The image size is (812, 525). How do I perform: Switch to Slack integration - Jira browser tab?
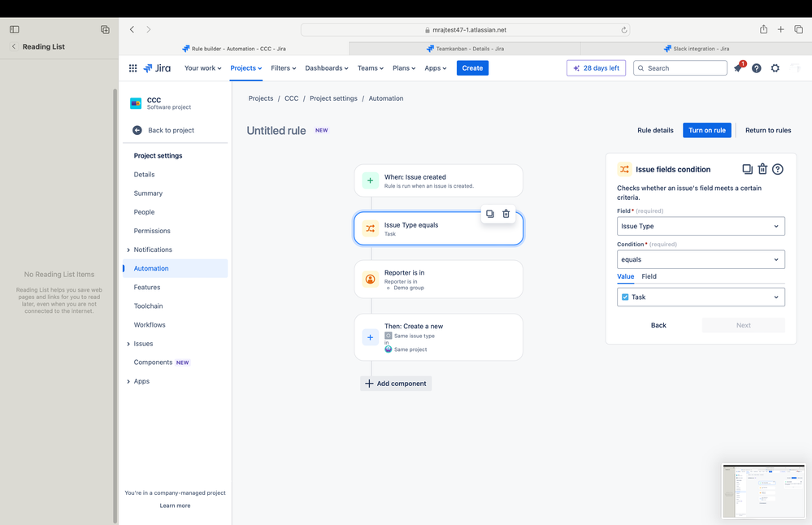696,49
